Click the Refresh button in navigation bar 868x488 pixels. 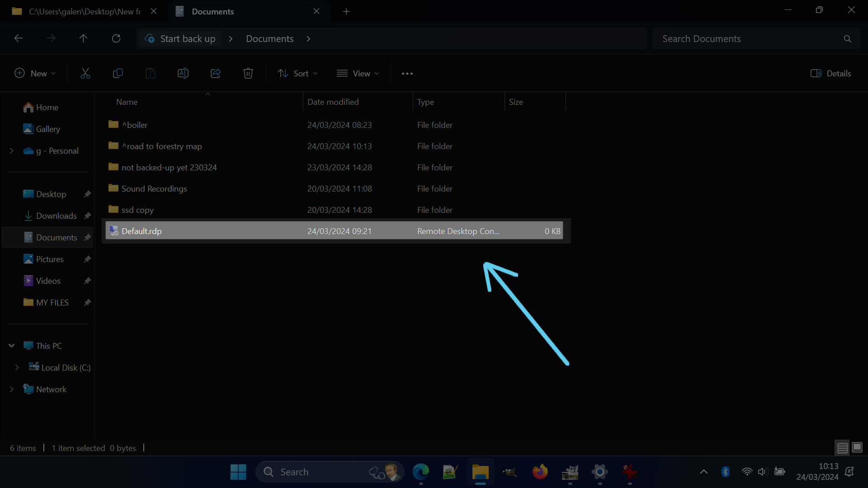tap(116, 39)
